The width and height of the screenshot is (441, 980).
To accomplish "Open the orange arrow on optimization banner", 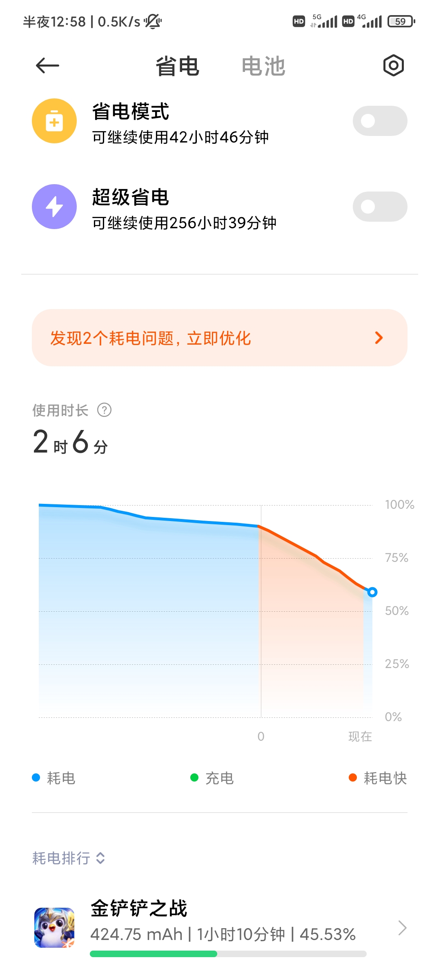I will pyautogui.click(x=379, y=338).
